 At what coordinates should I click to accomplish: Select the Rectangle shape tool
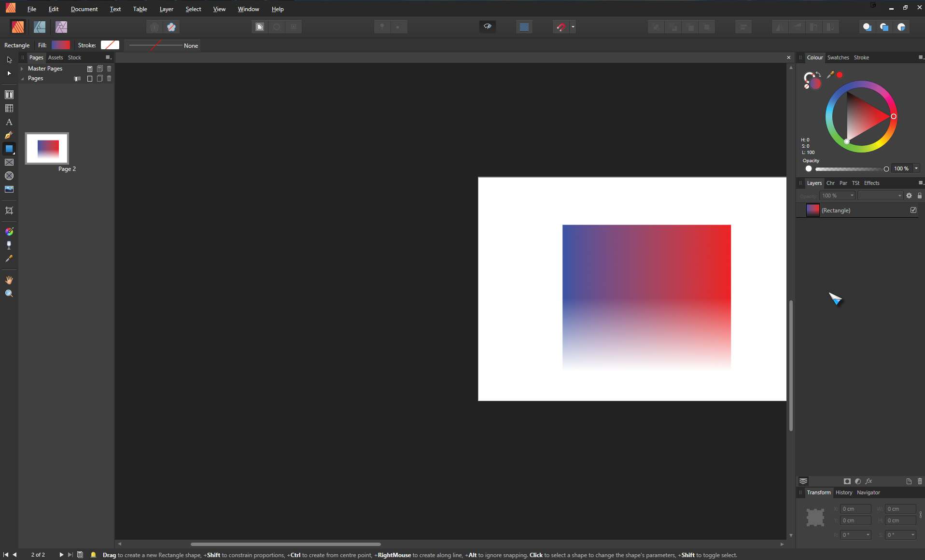[x=9, y=149]
